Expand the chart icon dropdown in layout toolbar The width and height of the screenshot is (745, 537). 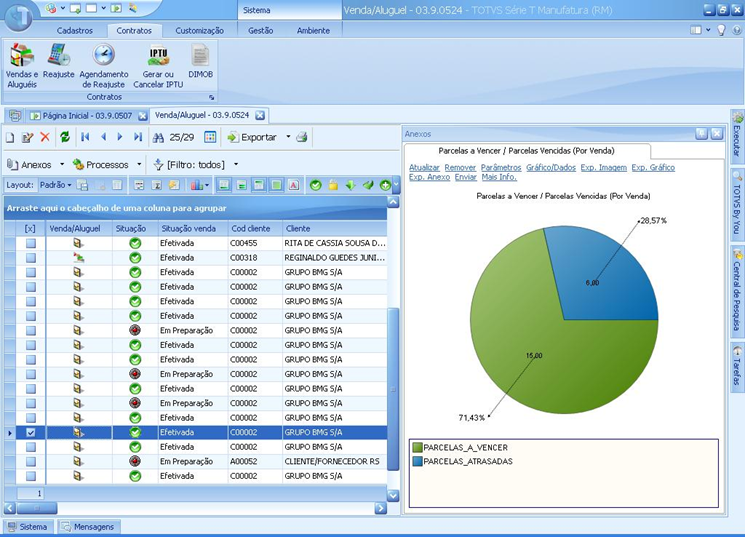click(207, 185)
